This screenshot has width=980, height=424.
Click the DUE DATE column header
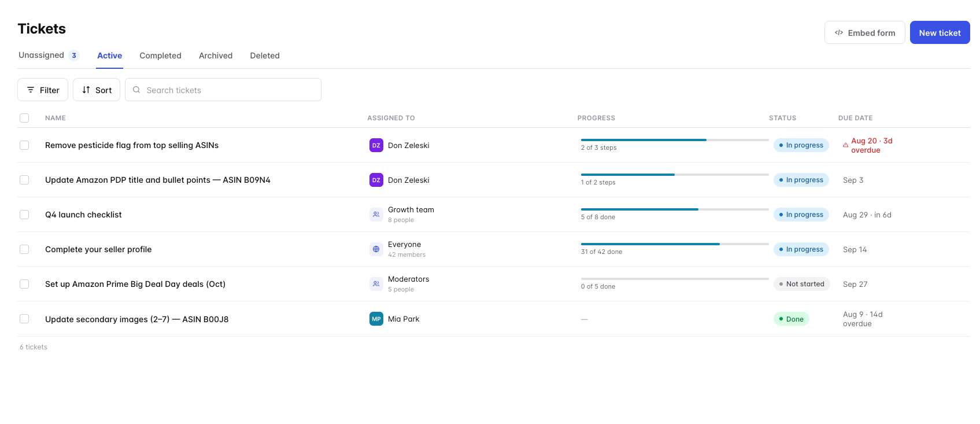pos(856,118)
